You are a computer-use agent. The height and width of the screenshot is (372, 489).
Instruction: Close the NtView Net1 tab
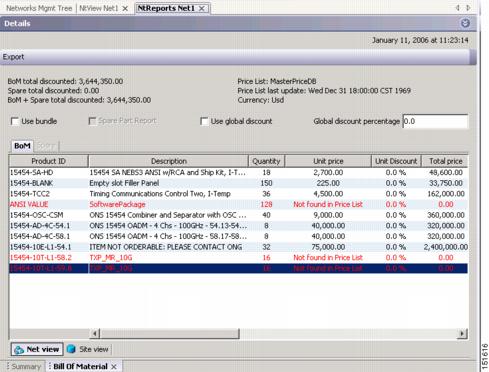125,9
